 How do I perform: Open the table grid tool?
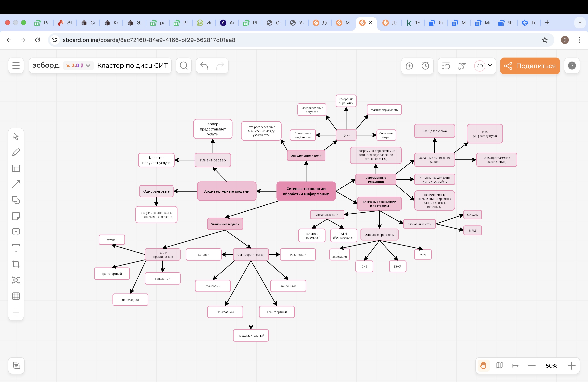16,296
